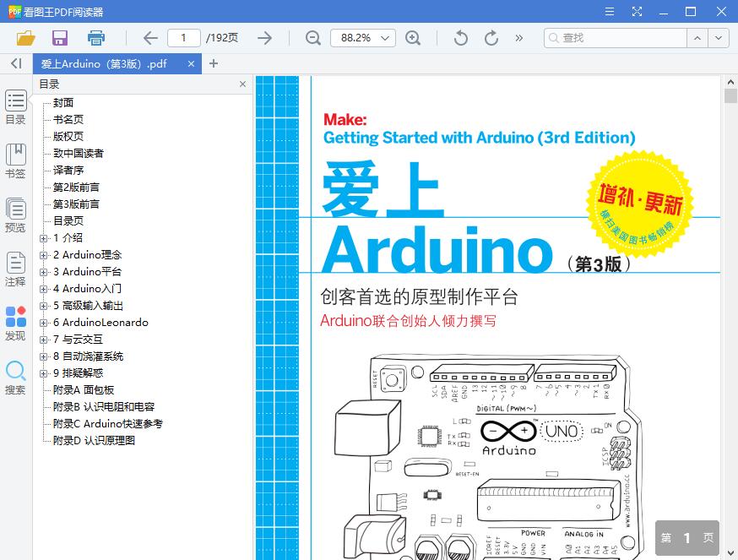738x560 pixels.
Task: Go to the next page arrow
Action: coord(264,38)
